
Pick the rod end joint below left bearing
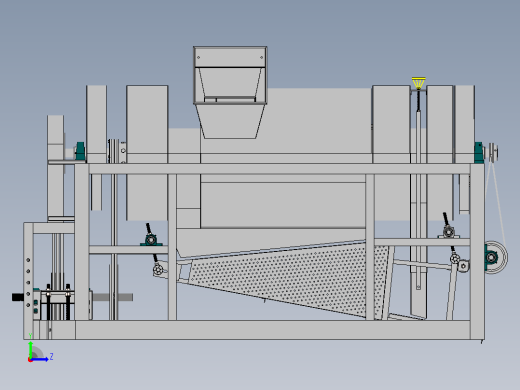(x=158, y=269)
